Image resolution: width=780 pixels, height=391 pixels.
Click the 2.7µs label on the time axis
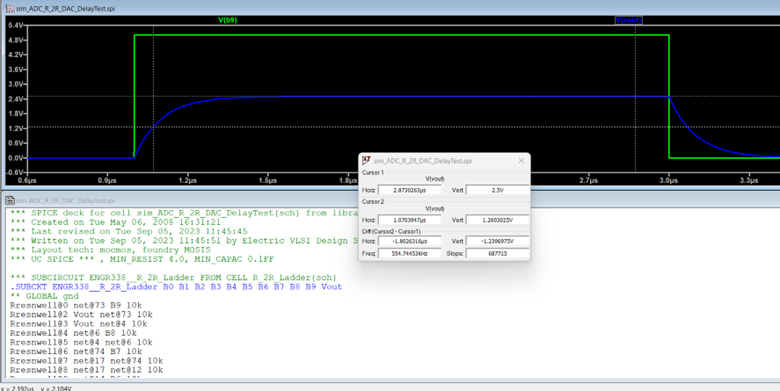point(588,181)
